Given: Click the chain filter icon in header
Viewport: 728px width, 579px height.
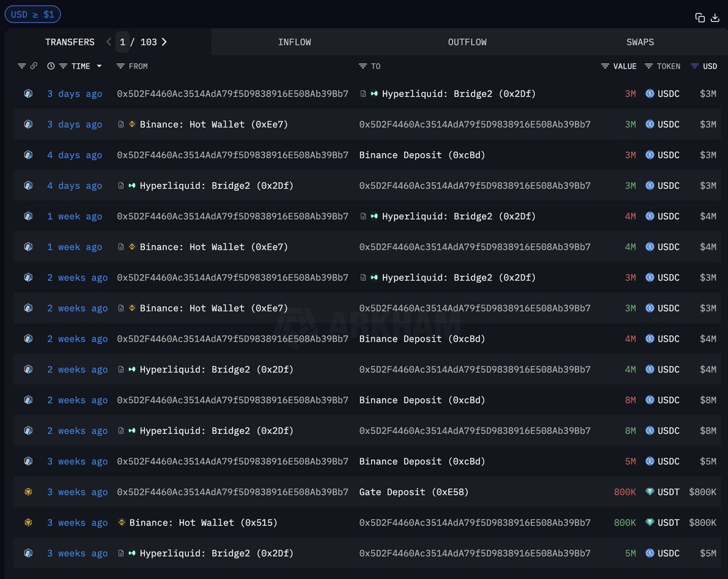Looking at the screenshot, I should pos(22,66).
